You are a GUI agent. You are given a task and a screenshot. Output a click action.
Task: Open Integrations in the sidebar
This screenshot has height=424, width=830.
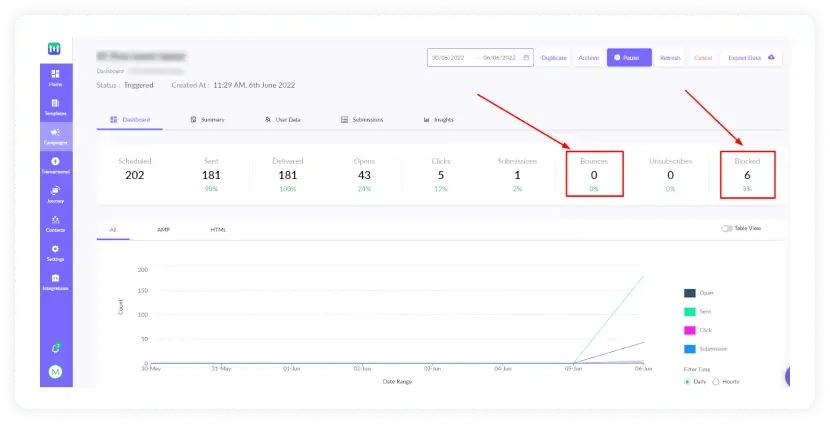coord(55,281)
